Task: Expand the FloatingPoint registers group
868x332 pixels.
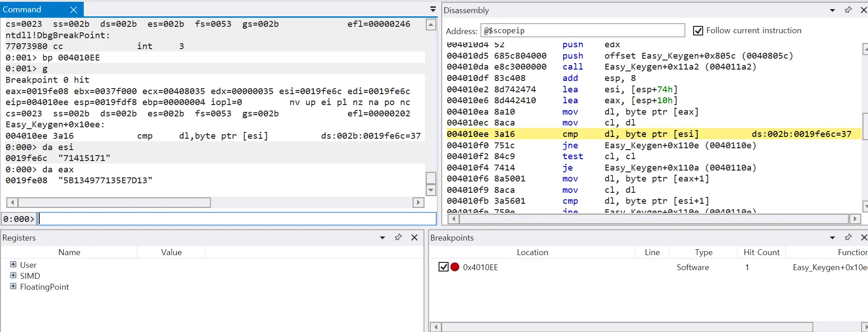Action: tap(13, 286)
